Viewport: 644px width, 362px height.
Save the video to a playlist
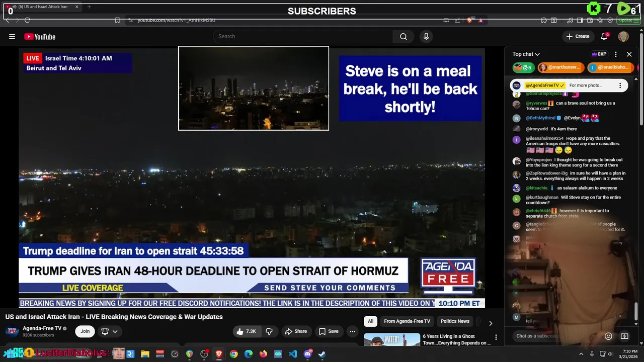(x=329, y=331)
